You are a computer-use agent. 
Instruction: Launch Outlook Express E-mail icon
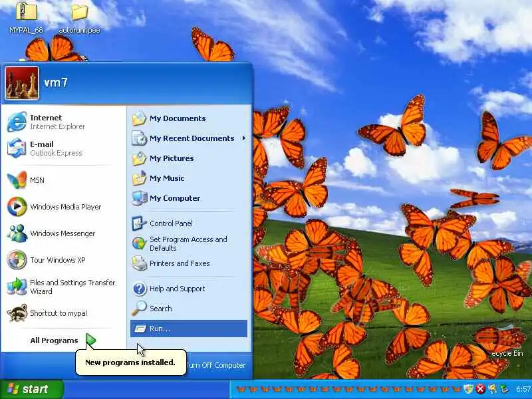(x=16, y=148)
